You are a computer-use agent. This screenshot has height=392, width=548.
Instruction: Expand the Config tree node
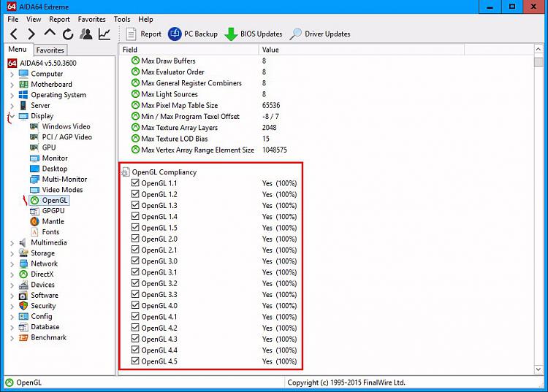12,317
